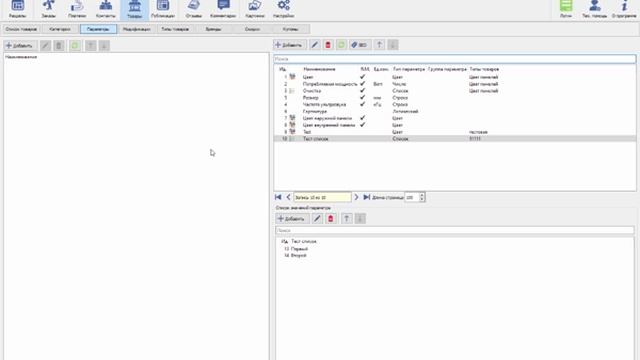Move parameter down with arrow icon

coord(393,45)
